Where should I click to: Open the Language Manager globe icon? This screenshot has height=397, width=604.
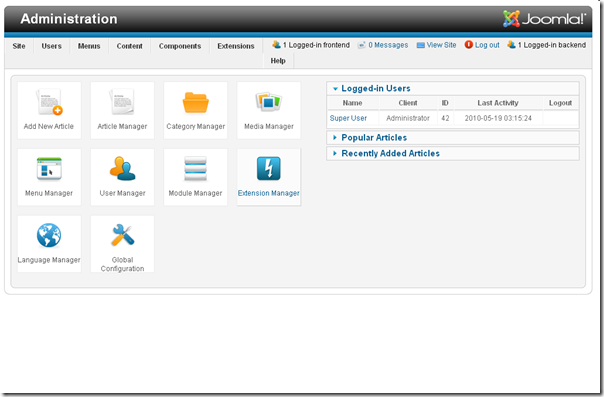49,235
